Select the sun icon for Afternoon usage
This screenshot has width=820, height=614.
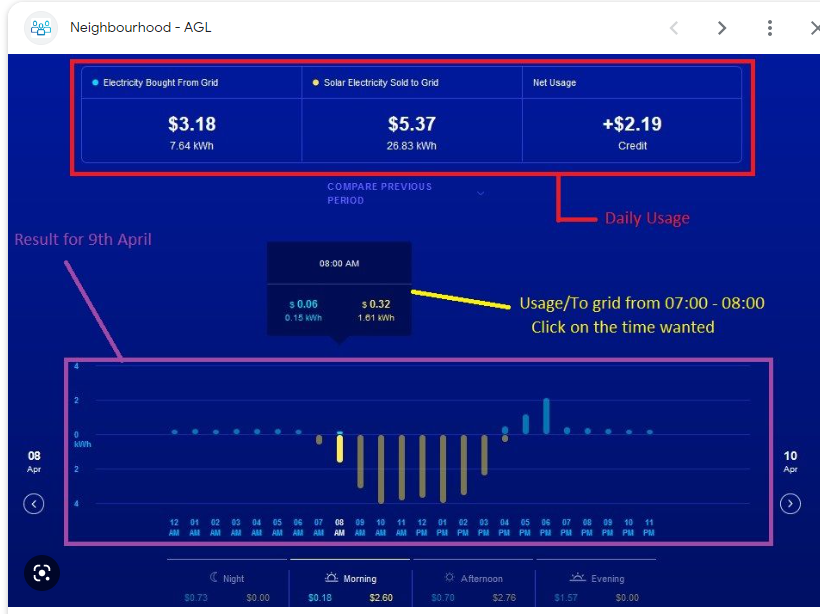pyautogui.click(x=448, y=577)
